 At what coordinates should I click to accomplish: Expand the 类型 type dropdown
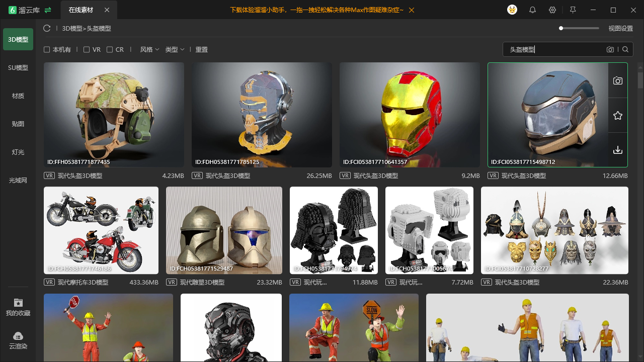[x=175, y=50]
